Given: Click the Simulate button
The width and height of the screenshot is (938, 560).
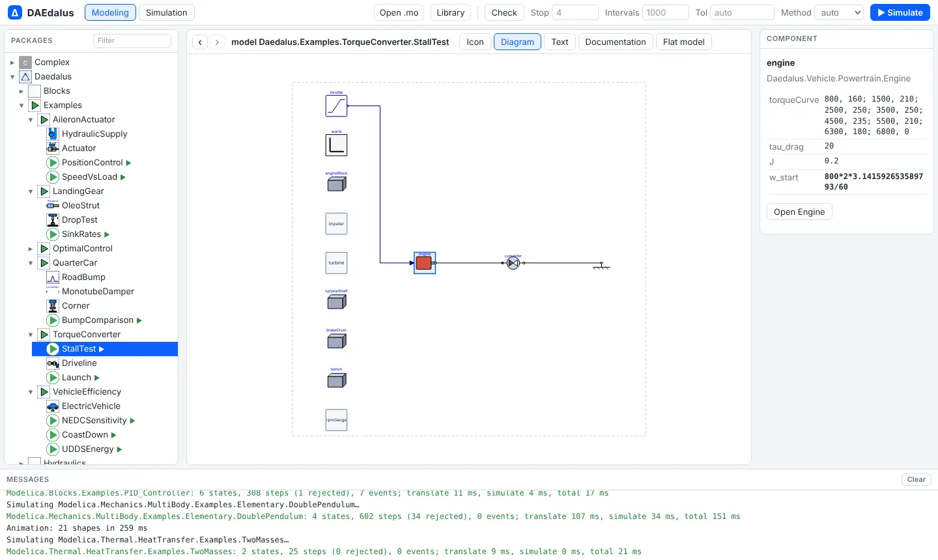Looking at the screenshot, I should 900,12.
